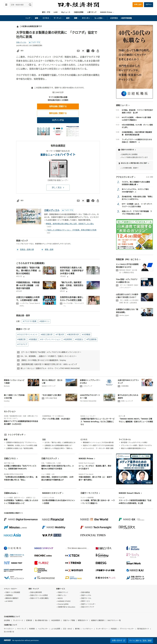Open テレ東BIZ logo link
The image size is (157, 644).
click(41, 563)
